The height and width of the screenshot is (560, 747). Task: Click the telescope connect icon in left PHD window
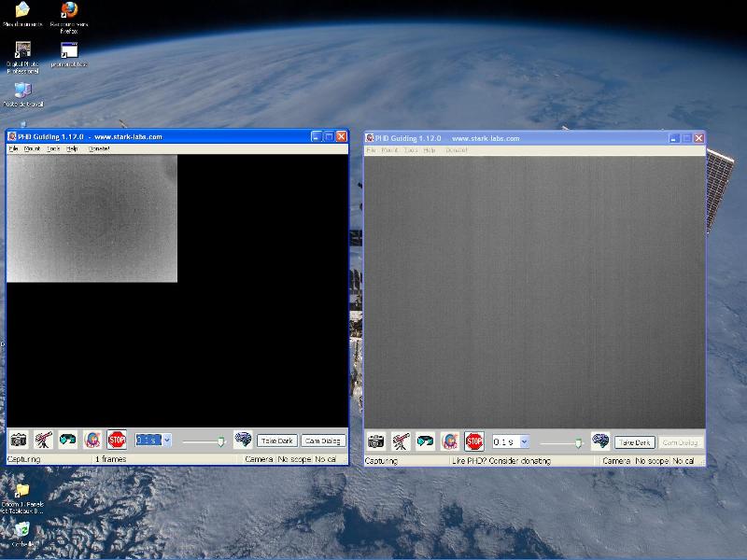43,440
